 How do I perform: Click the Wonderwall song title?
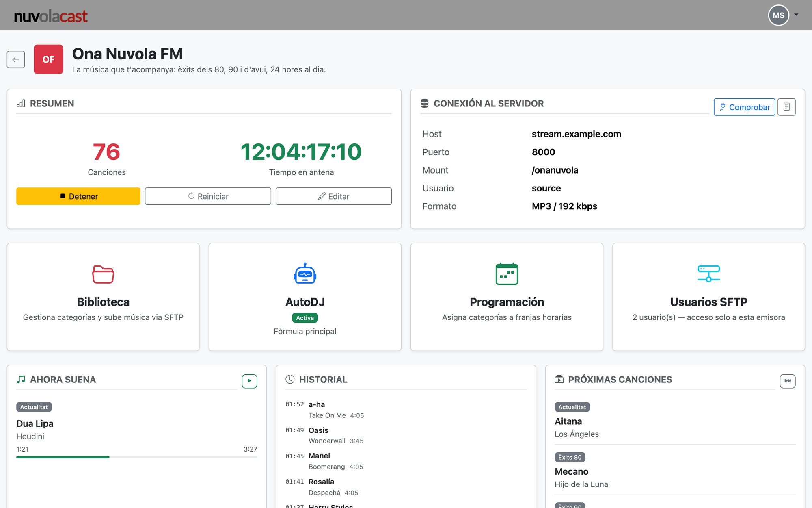pyautogui.click(x=327, y=441)
